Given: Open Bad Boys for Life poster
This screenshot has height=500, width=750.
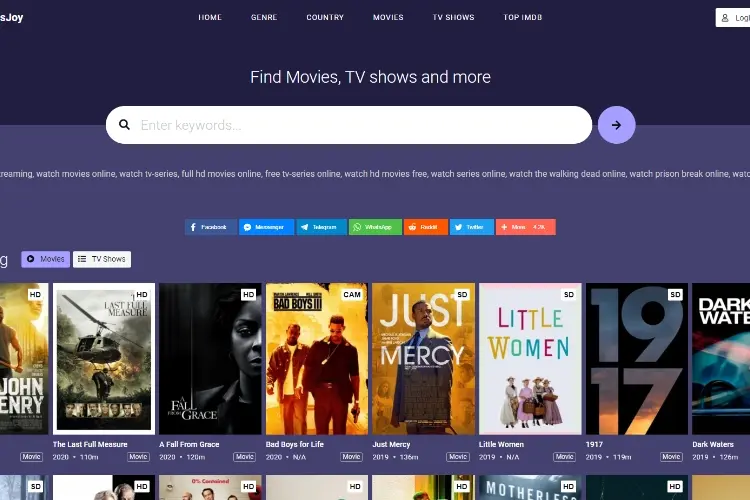Looking at the screenshot, I should click(x=317, y=359).
